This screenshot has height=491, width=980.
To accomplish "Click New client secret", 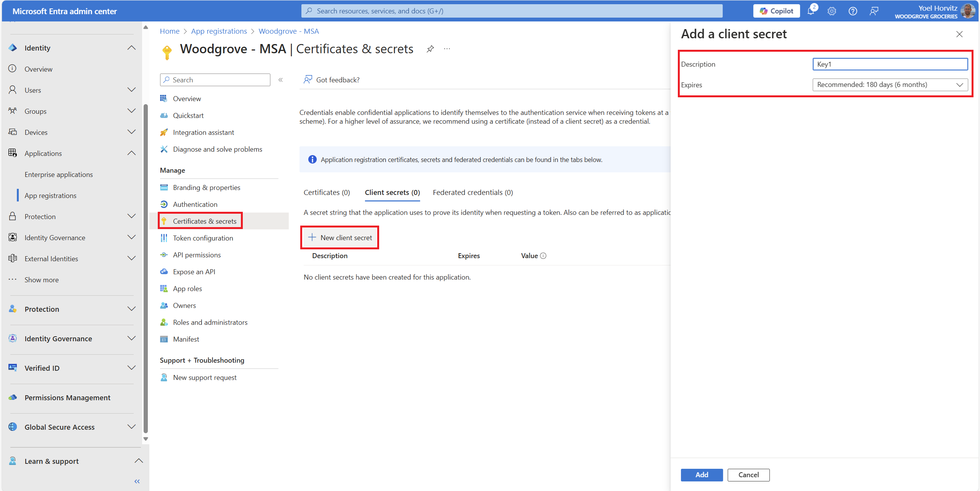I will 340,237.
